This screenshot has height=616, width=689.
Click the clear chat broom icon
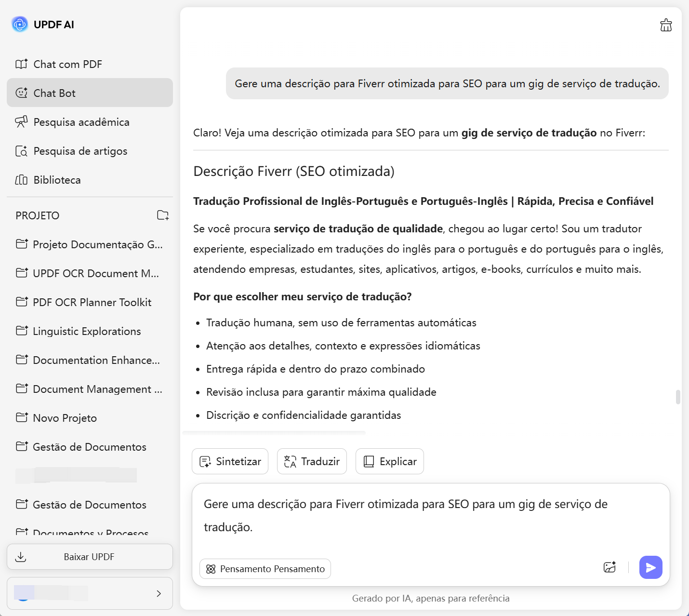pyautogui.click(x=666, y=25)
